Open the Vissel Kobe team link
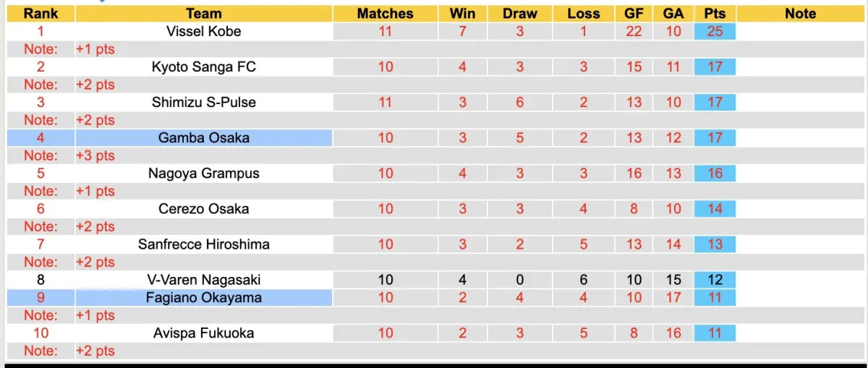Screen dimensions: 868x368 coord(203,31)
